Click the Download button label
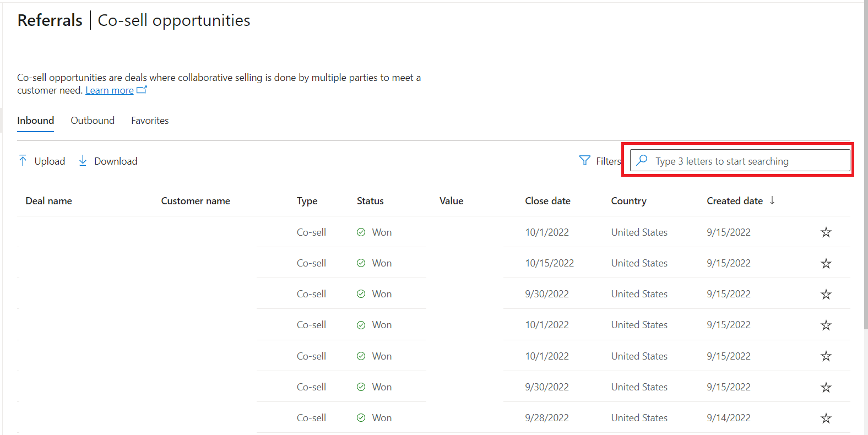 point(116,161)
